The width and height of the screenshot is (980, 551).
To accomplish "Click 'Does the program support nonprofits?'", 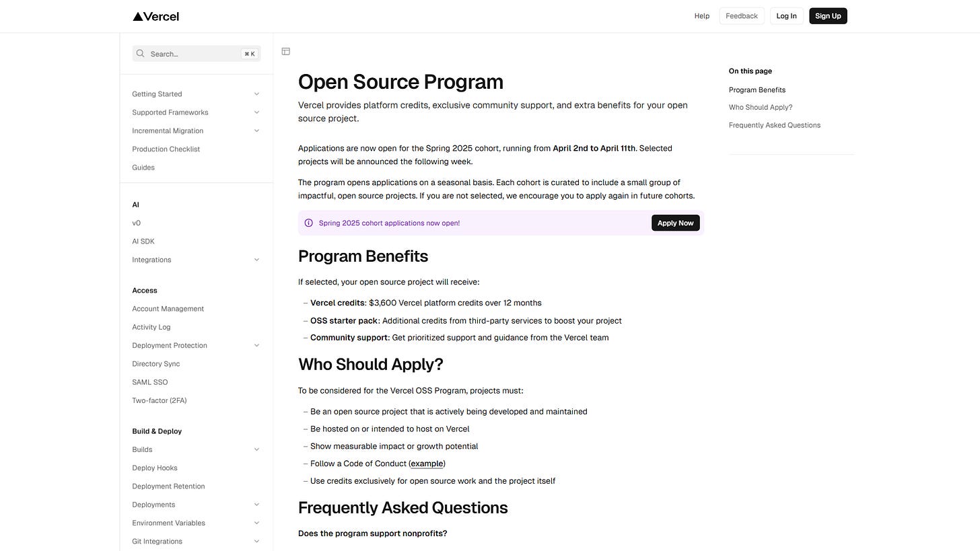I will pyautogui.click(x=373, y=534).
